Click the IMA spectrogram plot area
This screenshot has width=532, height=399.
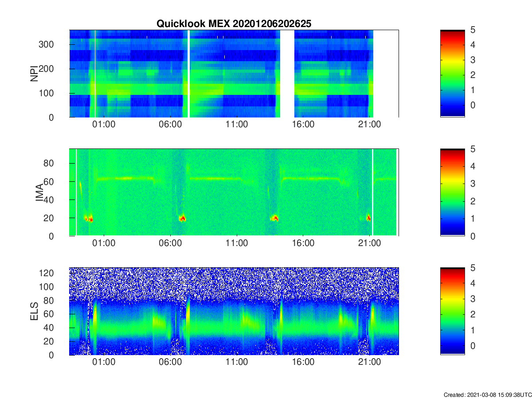pos(234,192)
